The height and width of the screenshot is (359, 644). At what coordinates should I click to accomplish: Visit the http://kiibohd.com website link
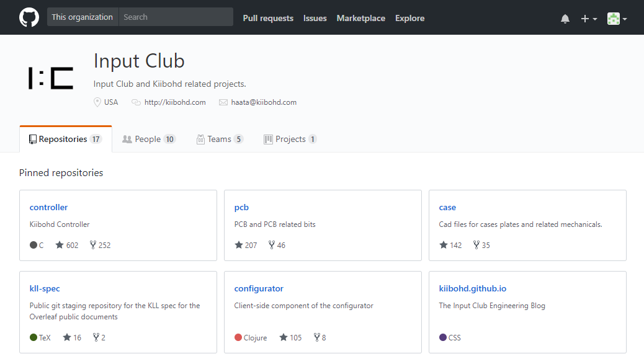[175, 102]
